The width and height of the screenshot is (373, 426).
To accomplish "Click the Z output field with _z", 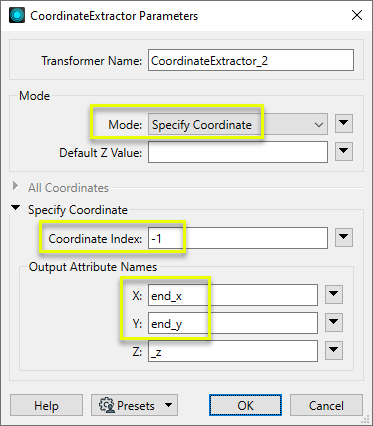I will pyautogui.click(x=233, y=351).
